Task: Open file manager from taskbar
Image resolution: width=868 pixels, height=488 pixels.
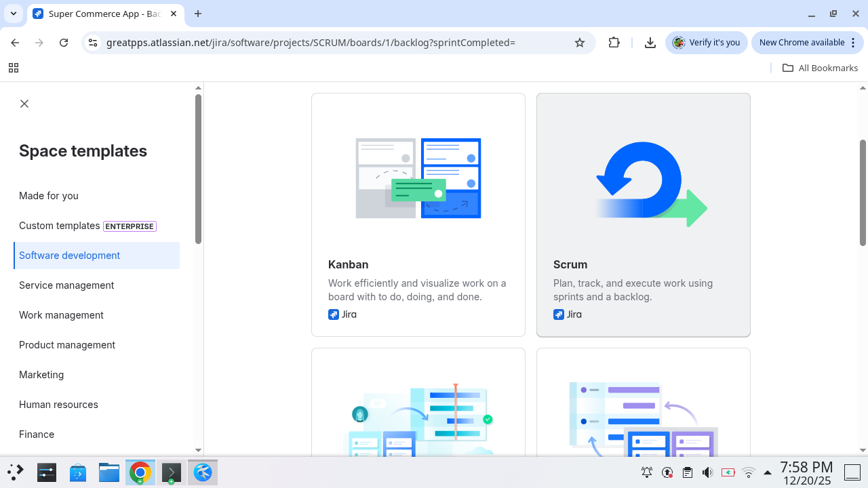Action: 109,472
